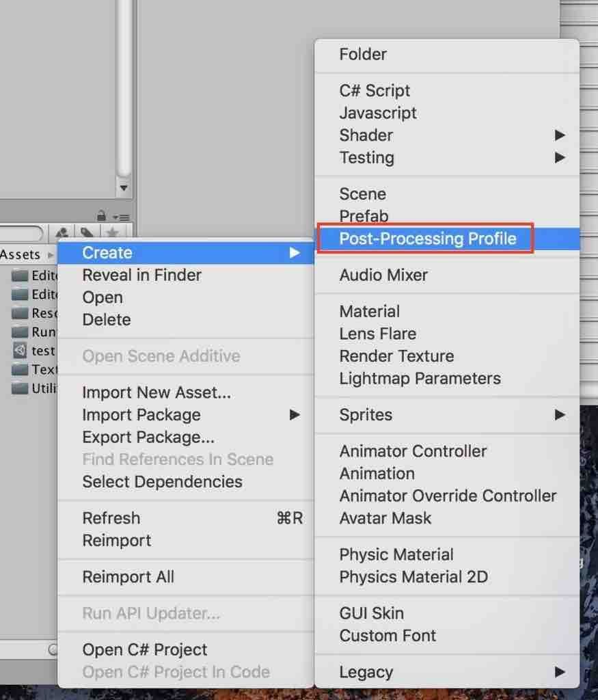
Task: Choose Reveal in Finder
Action: point(186,275)
